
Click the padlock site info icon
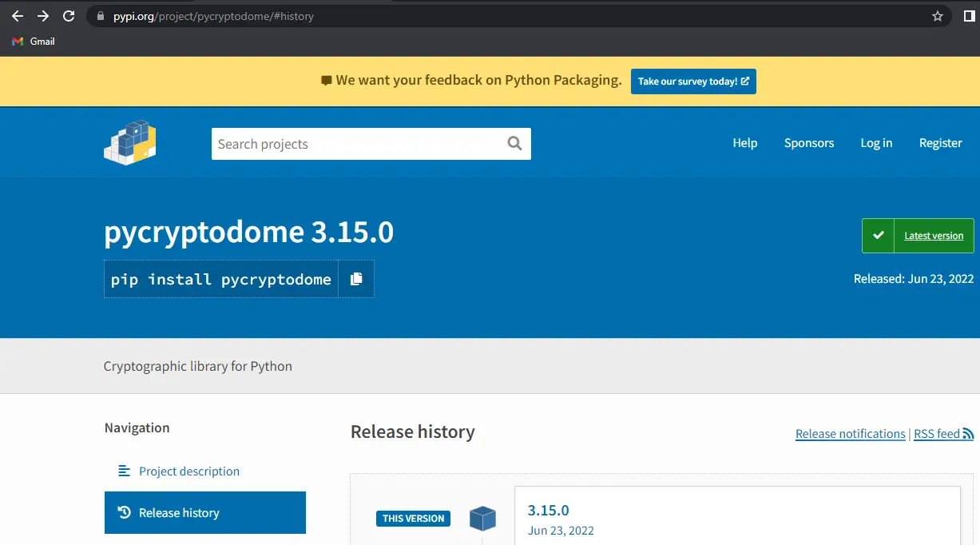click(100, 16)
